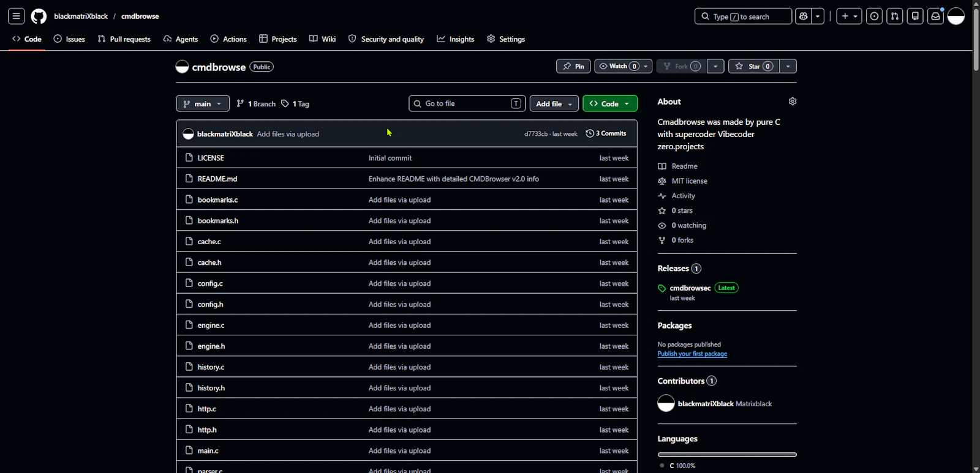Open the bookmarks.c file
Screen dimensions: 980x473
pos(218,200)
